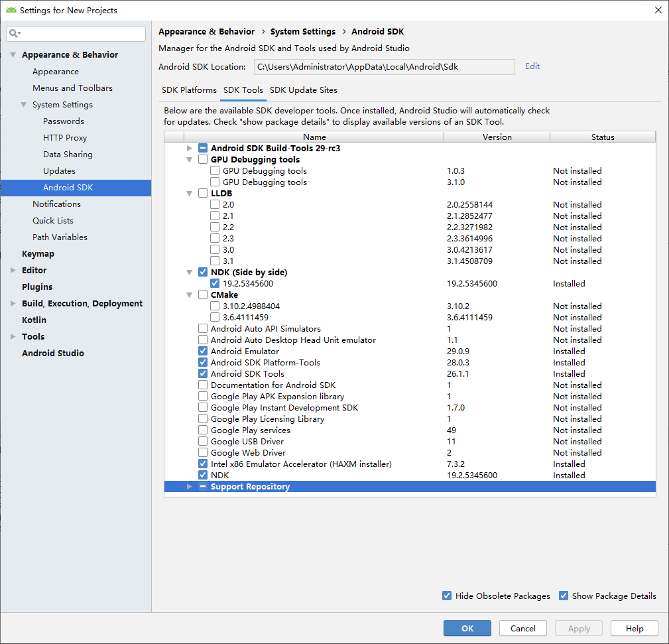Collapse the CMake group

190,295
